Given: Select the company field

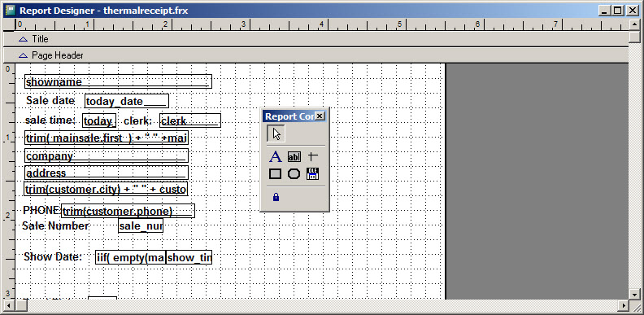Looking at the screenshot, I should 107,155.
